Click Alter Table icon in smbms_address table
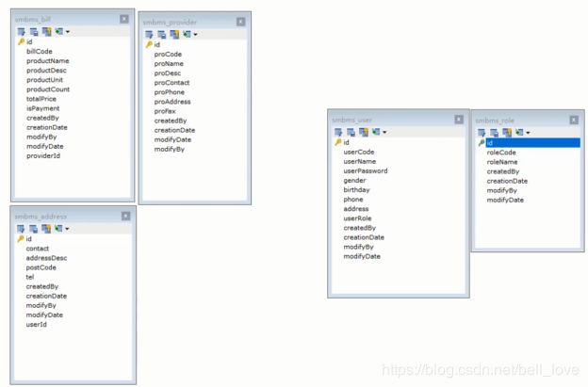Screen dimensions: 588x387 point(21,229)
